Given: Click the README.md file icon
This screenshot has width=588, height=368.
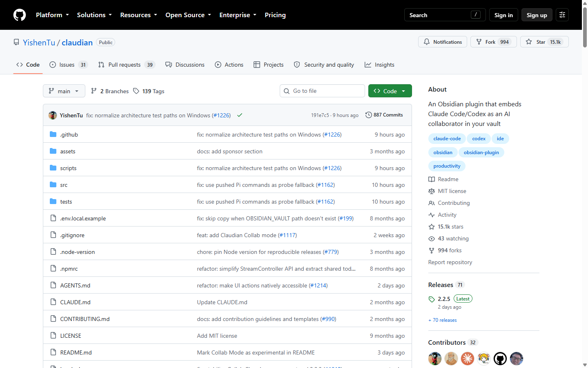Looking at the screenshot, I should (53, 352).
